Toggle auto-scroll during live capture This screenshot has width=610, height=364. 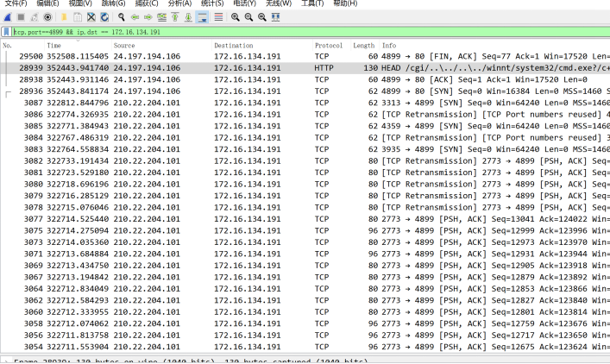202,17
